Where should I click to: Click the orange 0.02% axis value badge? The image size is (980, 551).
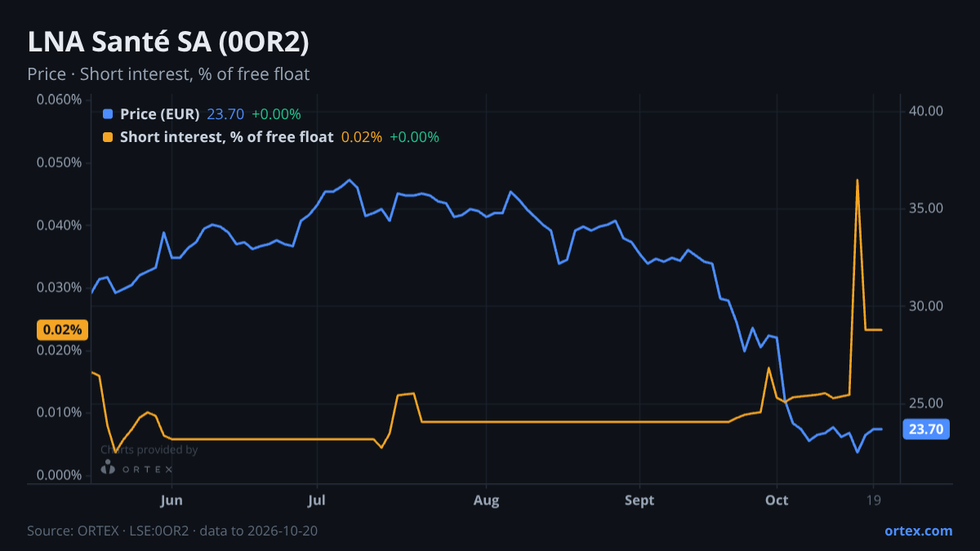click(62, 330)
